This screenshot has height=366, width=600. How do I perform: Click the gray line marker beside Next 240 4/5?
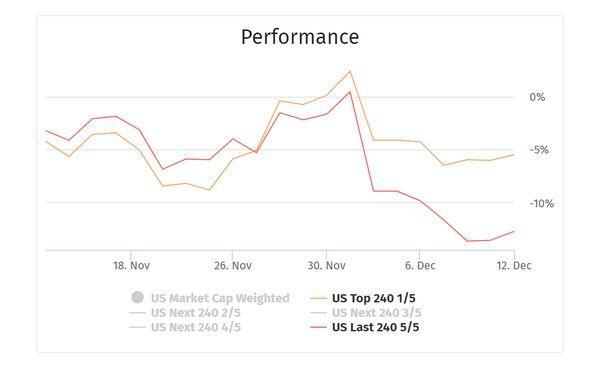137,327
